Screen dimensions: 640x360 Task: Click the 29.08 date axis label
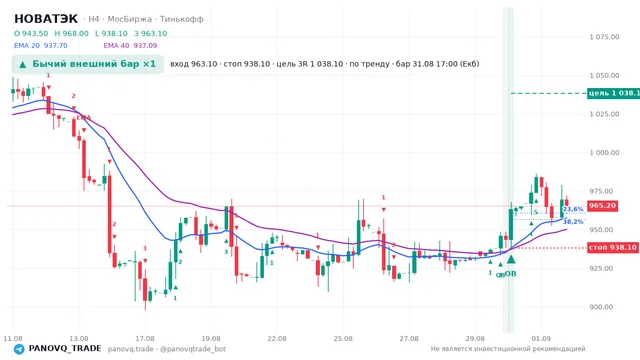pos(475,339)
